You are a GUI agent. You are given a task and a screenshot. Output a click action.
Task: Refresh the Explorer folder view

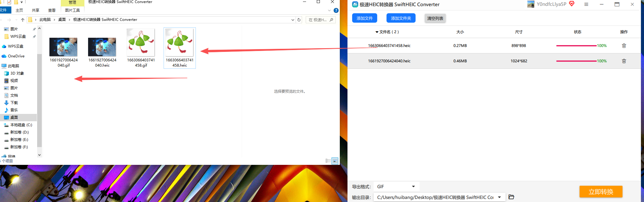299,20
